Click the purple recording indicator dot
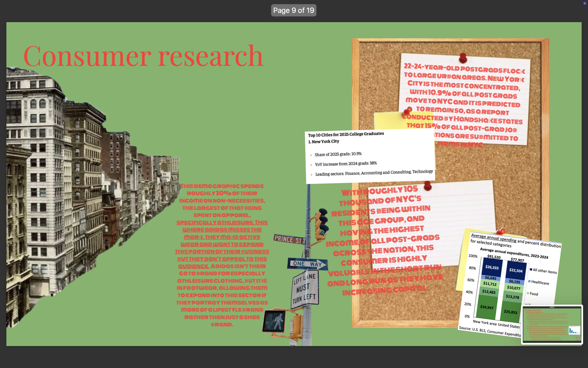588x368 pixels. pos(585,3)
